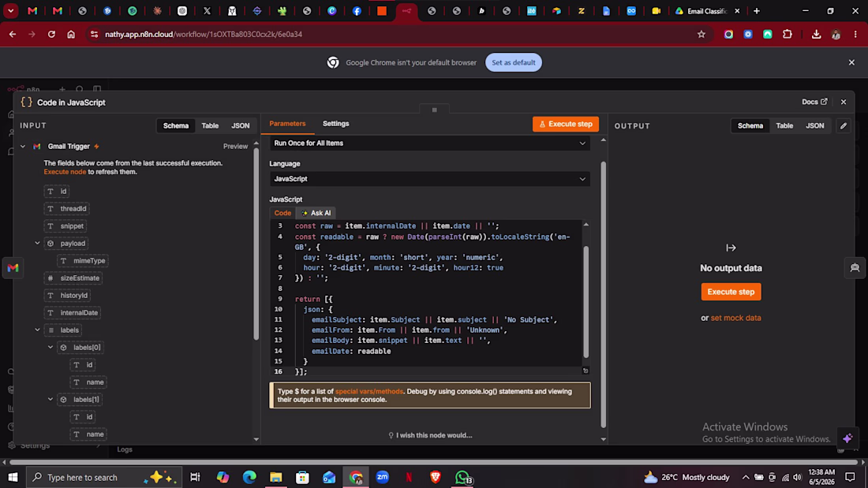Open the Settings tab of the node
This screenshot has width=868, height=488.
click(x=336, y=124)
